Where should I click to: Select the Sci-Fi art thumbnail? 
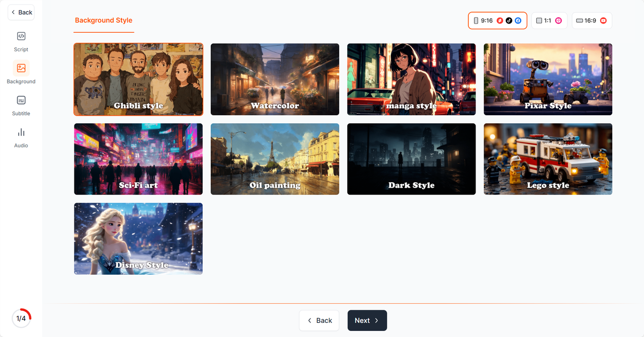[138, 159]
